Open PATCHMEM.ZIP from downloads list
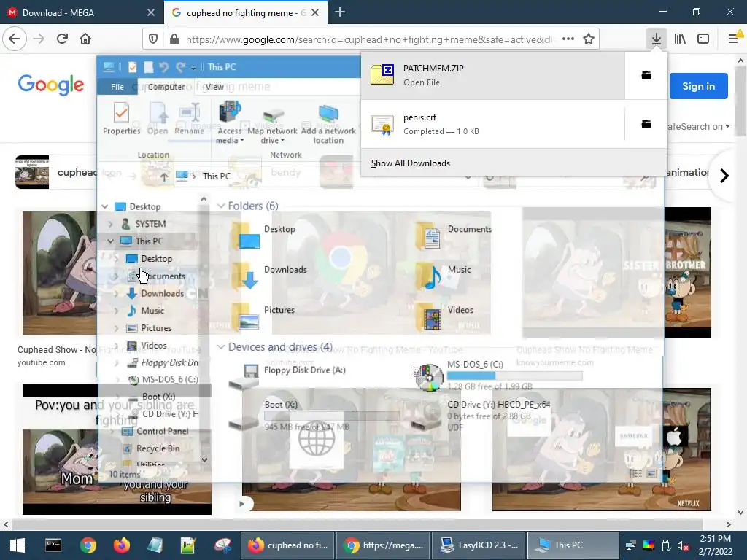This screenshot has height=560, width=747. [492, 75]
